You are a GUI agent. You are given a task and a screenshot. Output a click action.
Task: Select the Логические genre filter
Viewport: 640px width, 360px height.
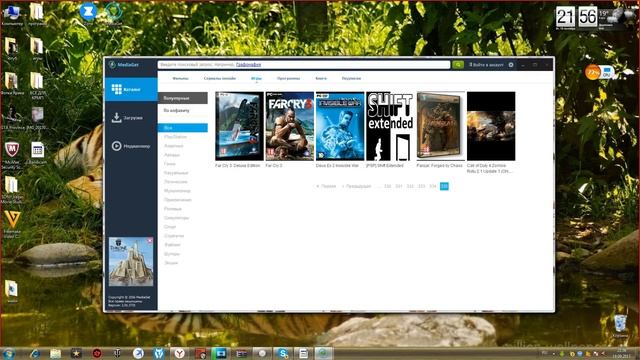point(176,182)
